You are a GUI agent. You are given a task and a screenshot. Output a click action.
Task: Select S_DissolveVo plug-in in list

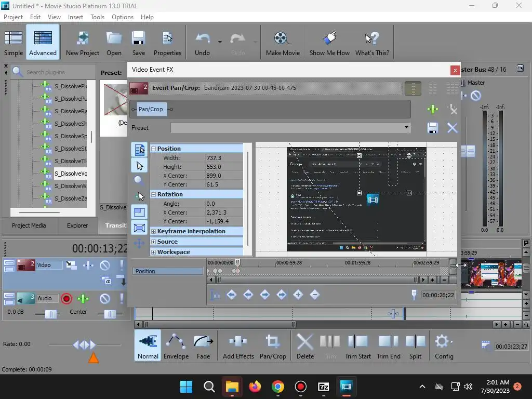71,174
